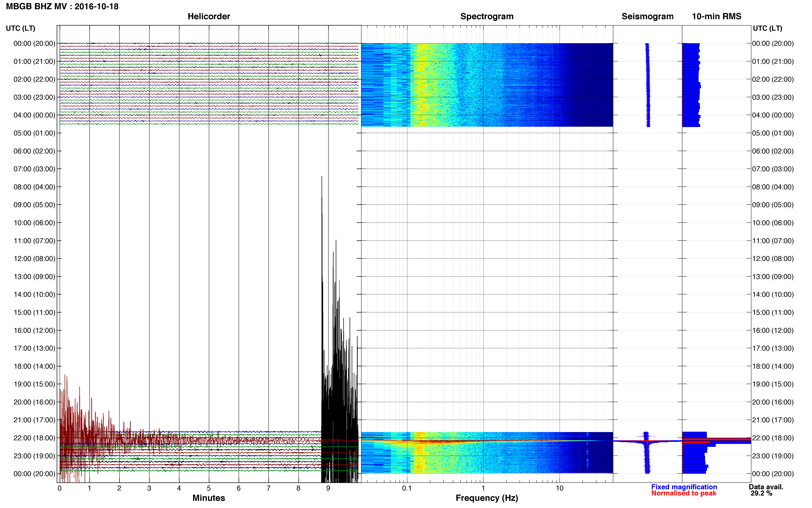This screenshot has height=508, width=812.
Task: Click the 'Helicorder' panel heading
Action: [208, 16]
